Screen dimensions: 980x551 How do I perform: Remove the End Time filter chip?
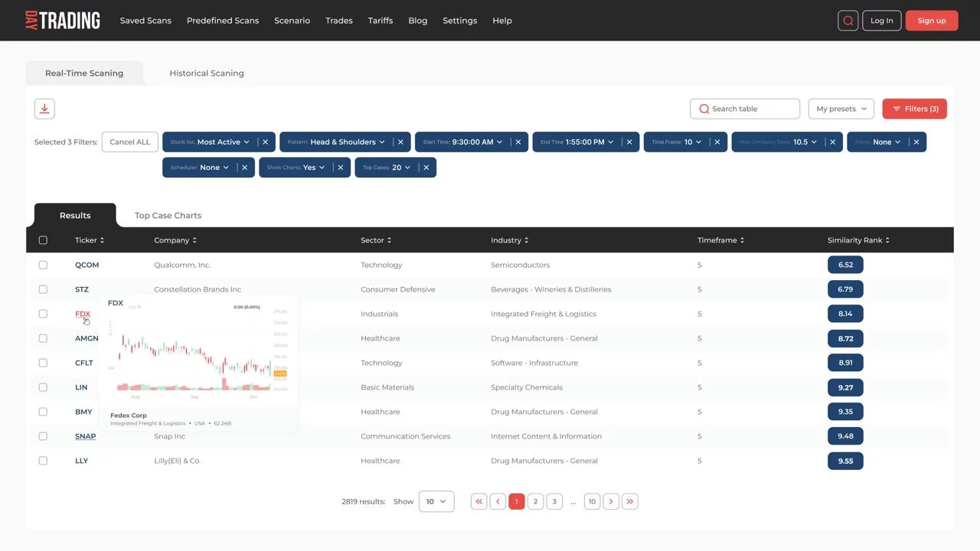[x=629, y=142]
